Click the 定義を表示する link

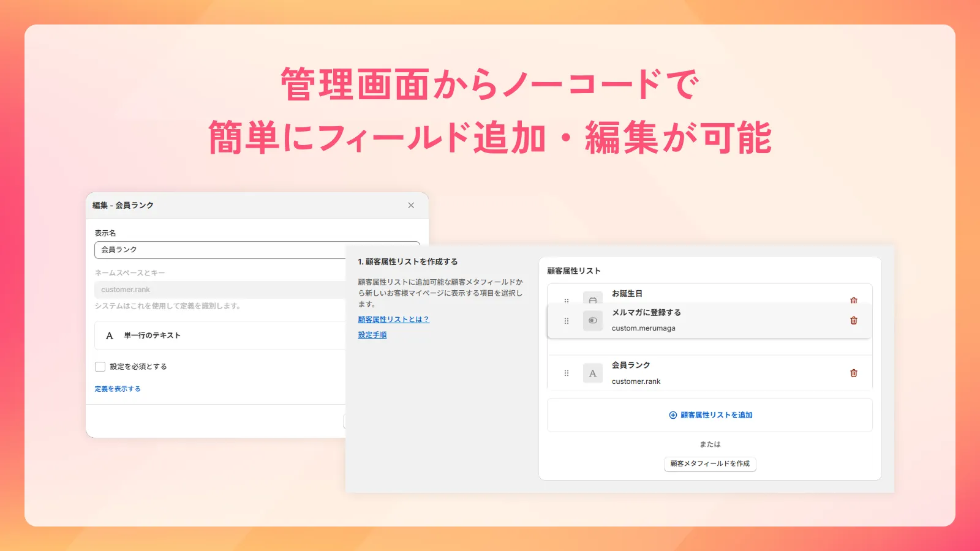[116, 388]
